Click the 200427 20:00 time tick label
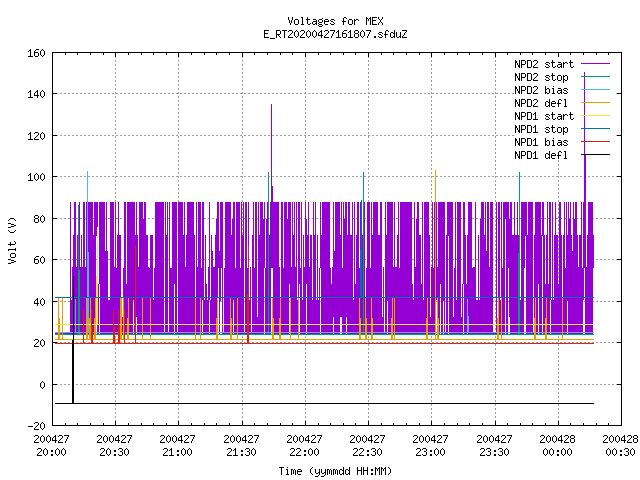The image size is (640, 480). tap(51, 446)
